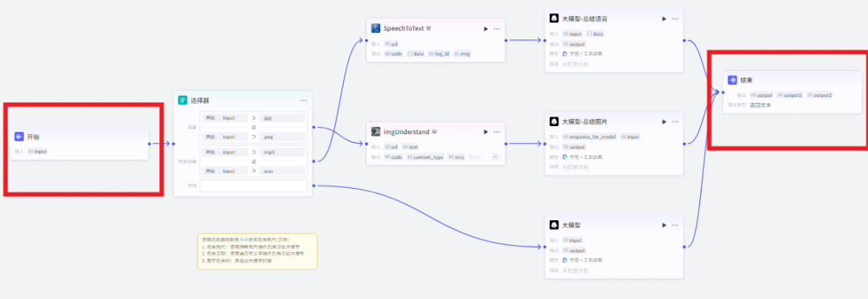Select the IF icon on 选择器 node
The image size is (868, 299).
182,100
